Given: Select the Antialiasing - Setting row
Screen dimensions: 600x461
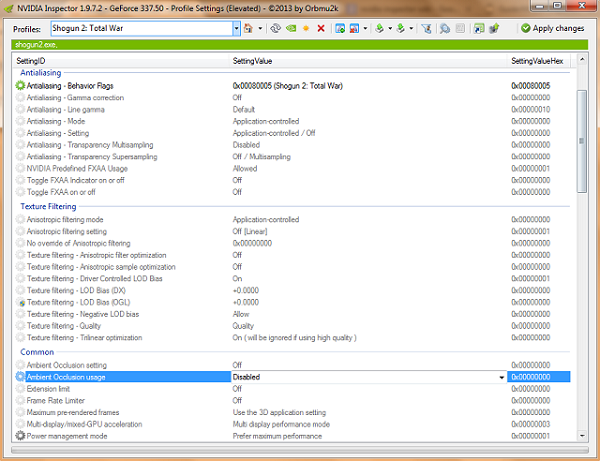Looking at the screenshot, I should click(293, 133).
